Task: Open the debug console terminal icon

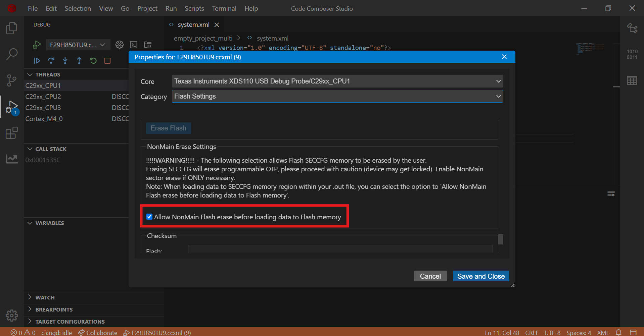Action: (x=134, y=44)
